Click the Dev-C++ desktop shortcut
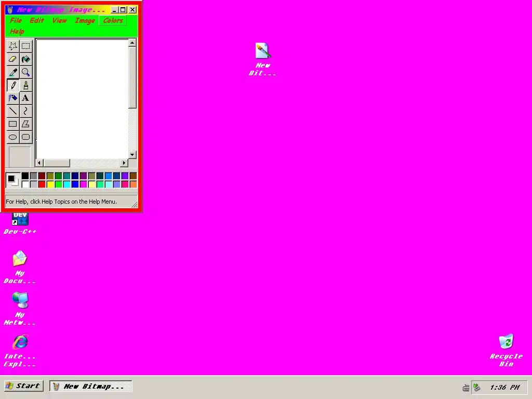This screenshot has height=399, width=532. pyautogui.click(x=20, y=223)
